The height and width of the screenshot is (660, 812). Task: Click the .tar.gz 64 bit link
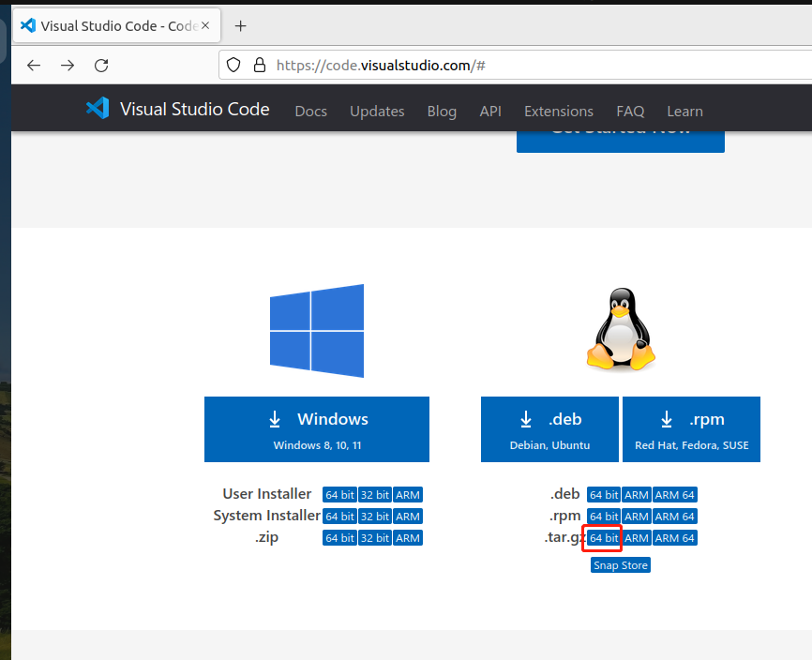click(x=604, y=538)
